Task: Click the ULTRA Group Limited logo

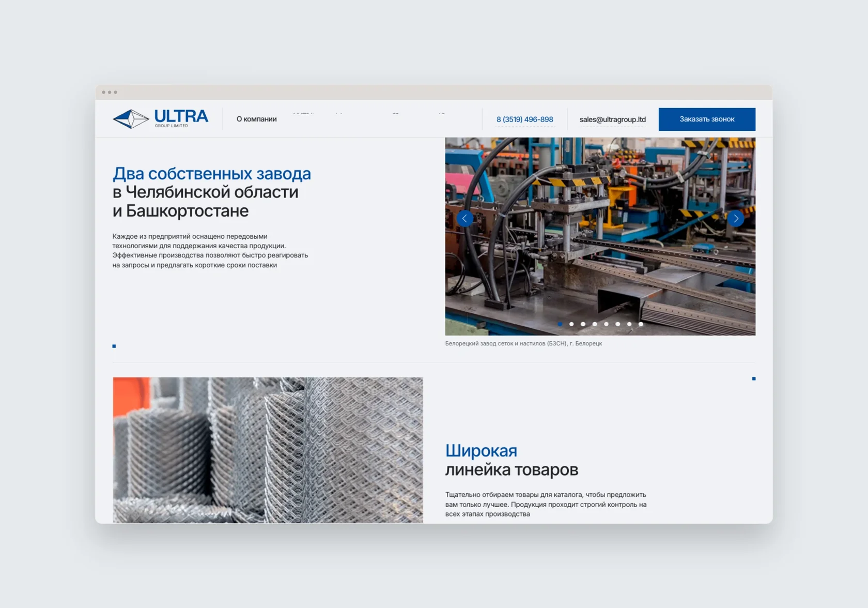Action: (160, 118)
